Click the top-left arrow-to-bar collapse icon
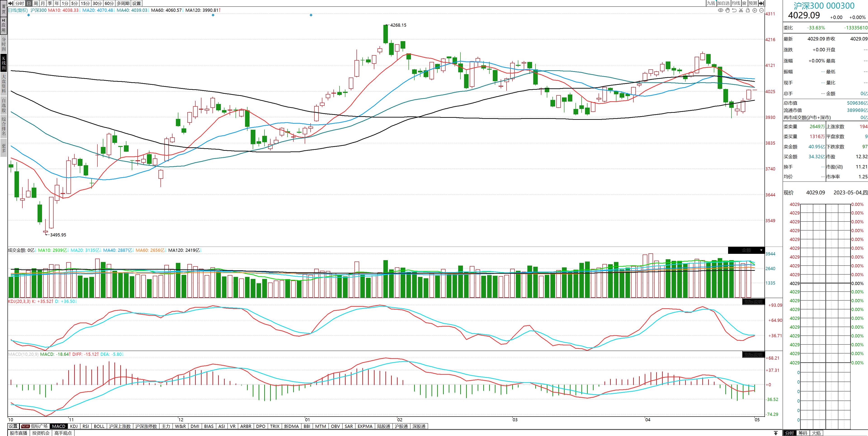868x436 pixels. point(10,3)
